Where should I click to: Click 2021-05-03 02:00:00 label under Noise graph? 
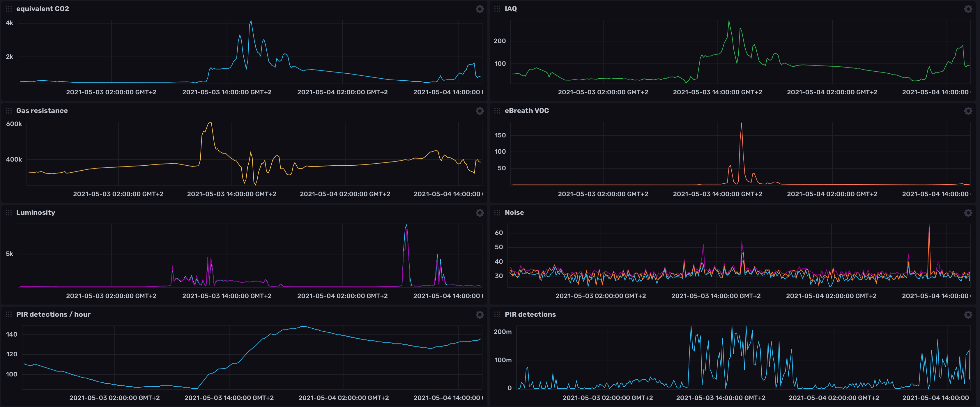pyautogui.click(x=601, y=296)
